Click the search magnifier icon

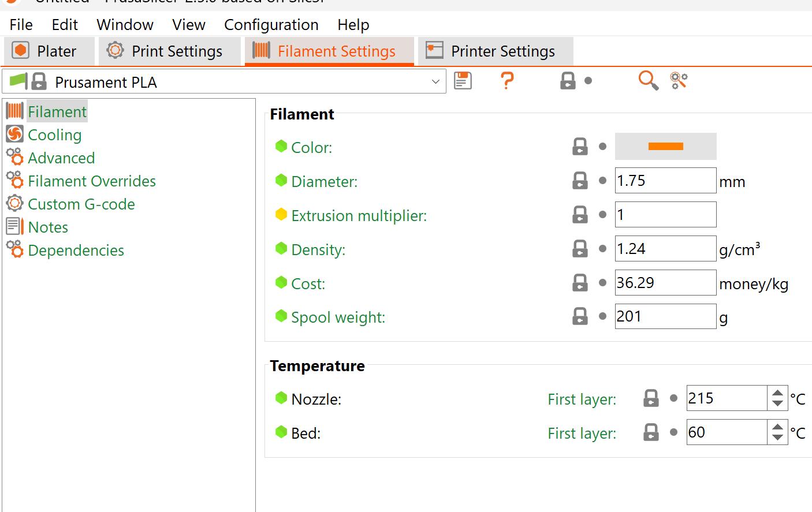point(648,81)
